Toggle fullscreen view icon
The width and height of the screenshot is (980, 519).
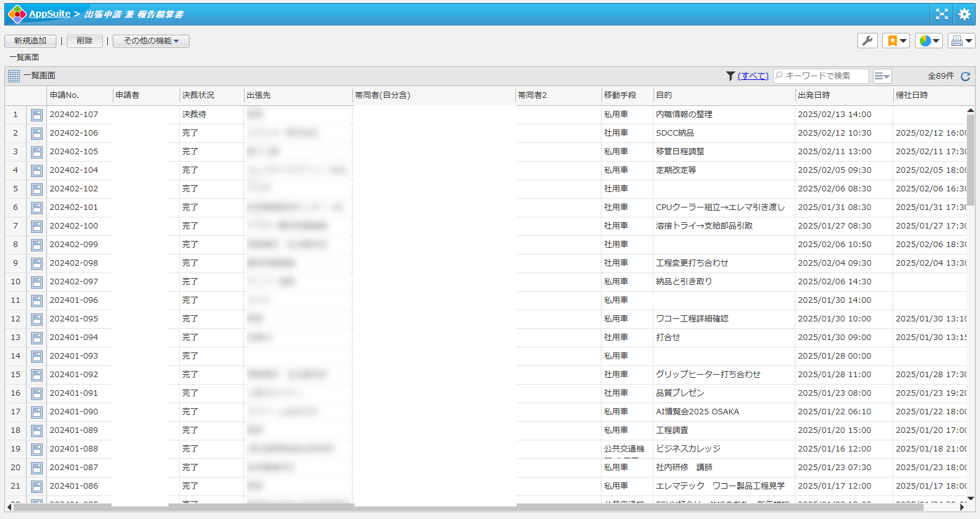942,14
